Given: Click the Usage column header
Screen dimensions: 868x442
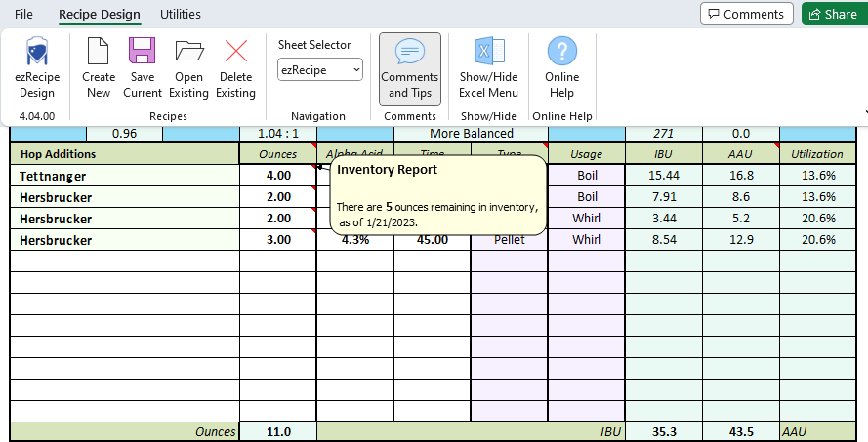Looking at the screenshot, I should pyautogui.click(x=586, y=154).
